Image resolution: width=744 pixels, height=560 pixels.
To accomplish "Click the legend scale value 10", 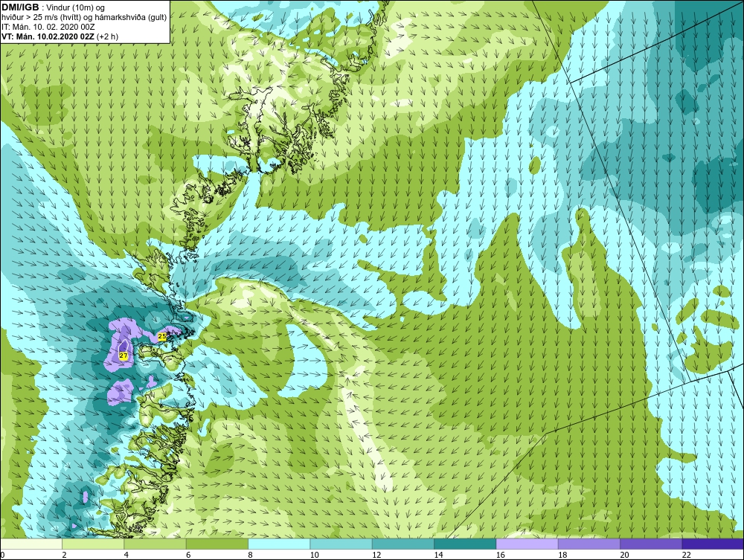I will tap(315, 556).
